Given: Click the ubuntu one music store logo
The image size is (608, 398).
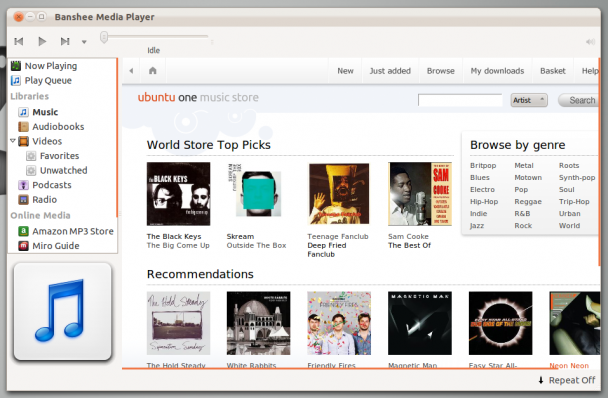Looking at the screenshot, I should click(198, 97).
